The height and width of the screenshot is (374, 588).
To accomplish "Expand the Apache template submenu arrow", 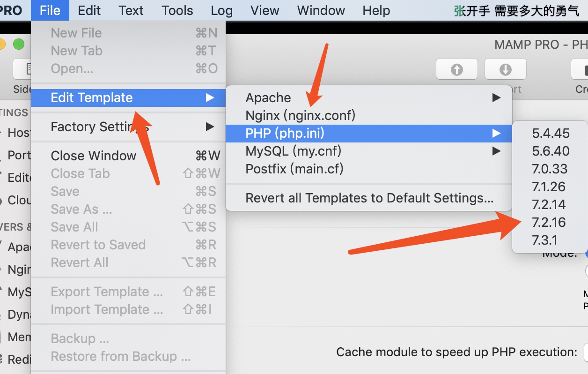I will (x=496, y=97).
